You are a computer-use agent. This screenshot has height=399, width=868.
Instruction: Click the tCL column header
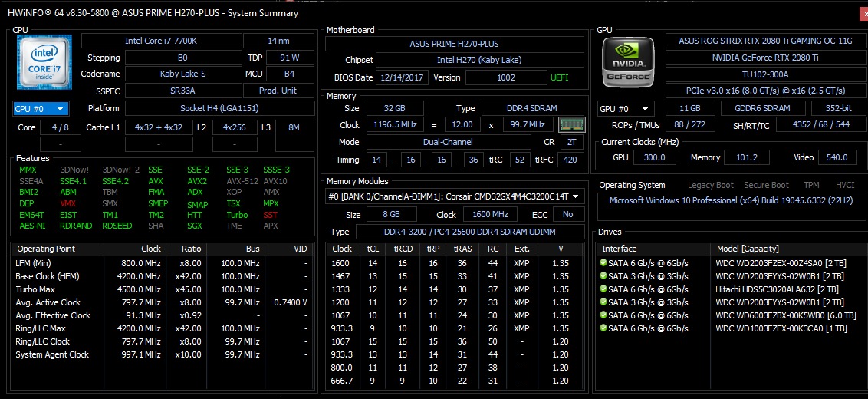tap(373, 249)
